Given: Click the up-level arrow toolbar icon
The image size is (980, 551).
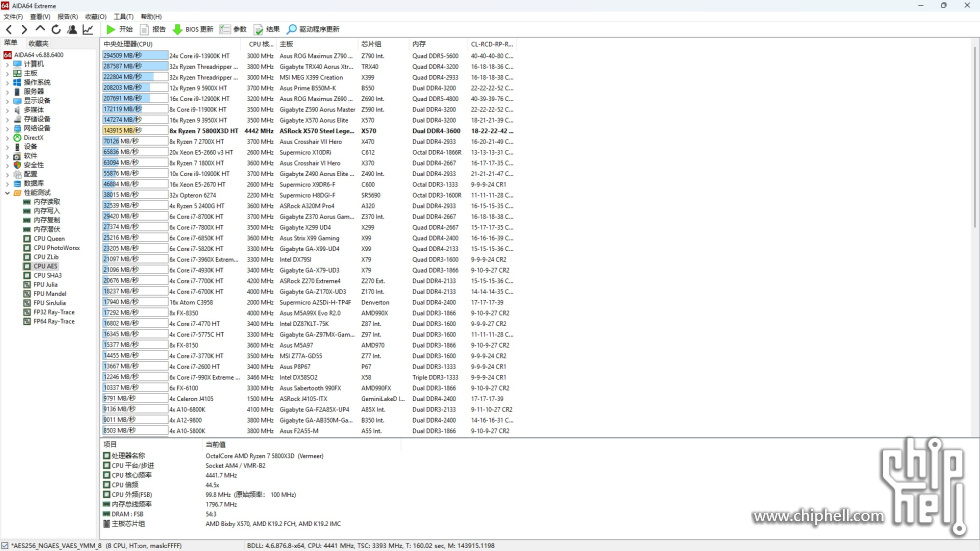Looking at the screenshot, I should (x=40, y=29).
